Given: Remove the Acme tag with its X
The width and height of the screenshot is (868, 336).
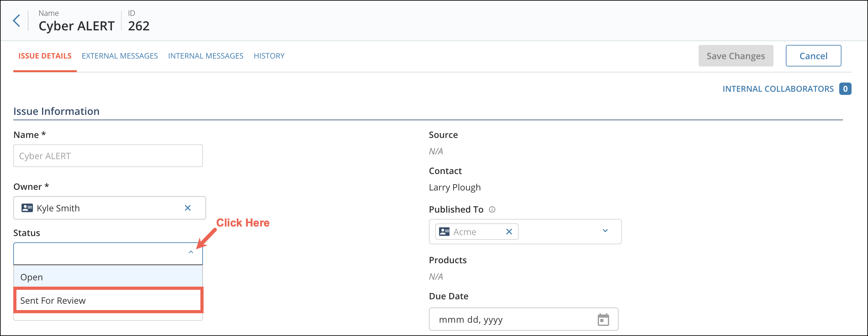Looking at the screenshot, I should click(509, 232).
